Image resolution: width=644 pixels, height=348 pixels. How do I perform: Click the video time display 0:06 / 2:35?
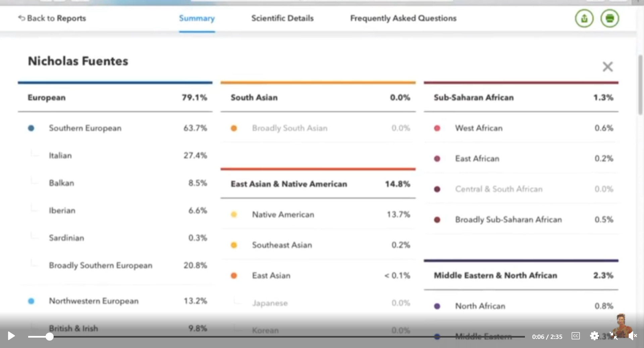(547, 337)
